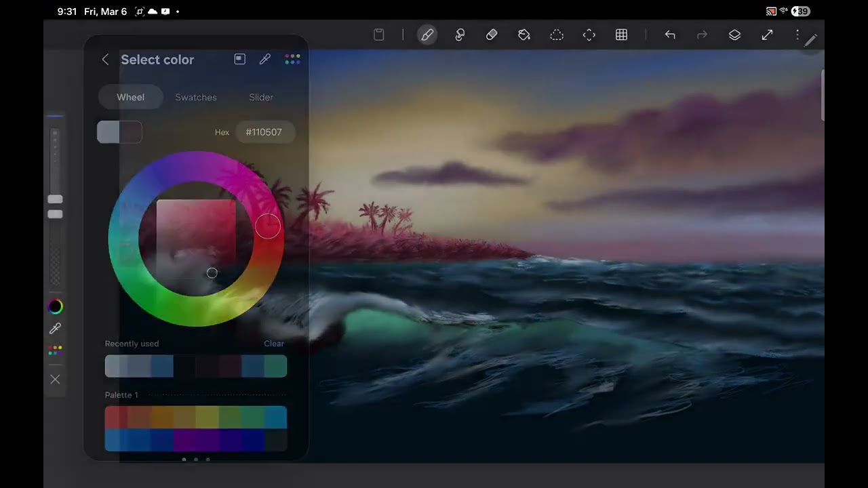Switch to the Wheel tab

point(130,97)
